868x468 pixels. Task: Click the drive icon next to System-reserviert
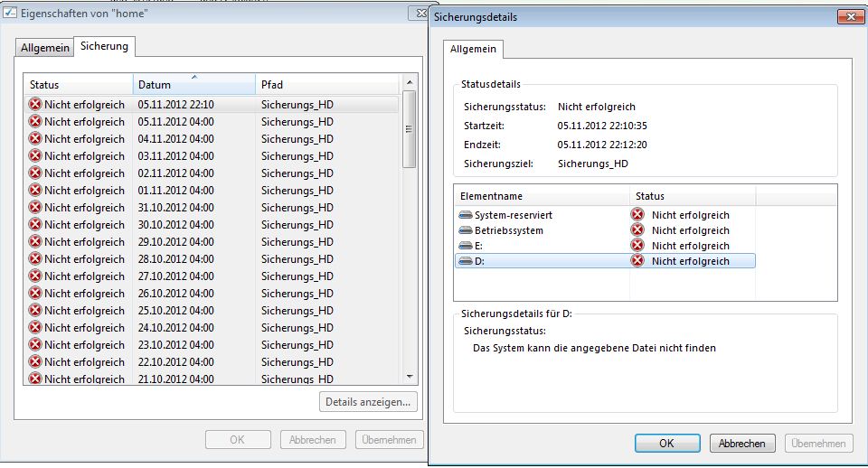point(466,215)
